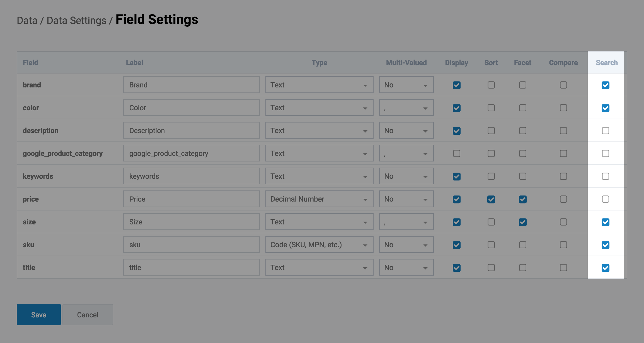Check Display for google_product_category

tap(456, 153)
